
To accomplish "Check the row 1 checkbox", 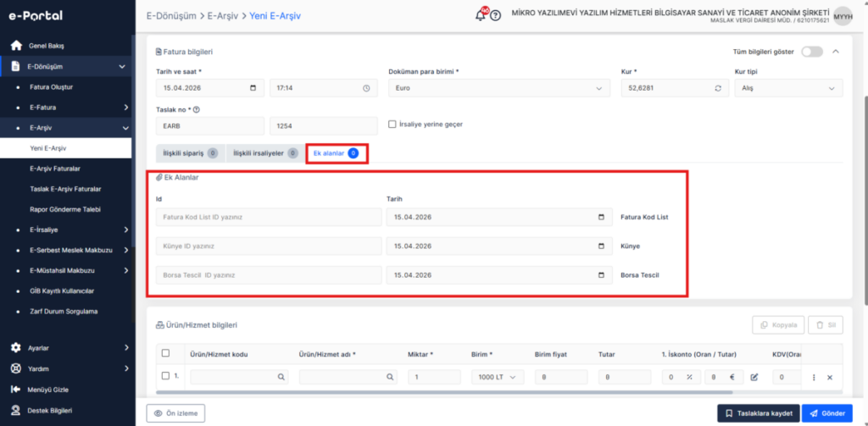I will [x=165, y=376].
